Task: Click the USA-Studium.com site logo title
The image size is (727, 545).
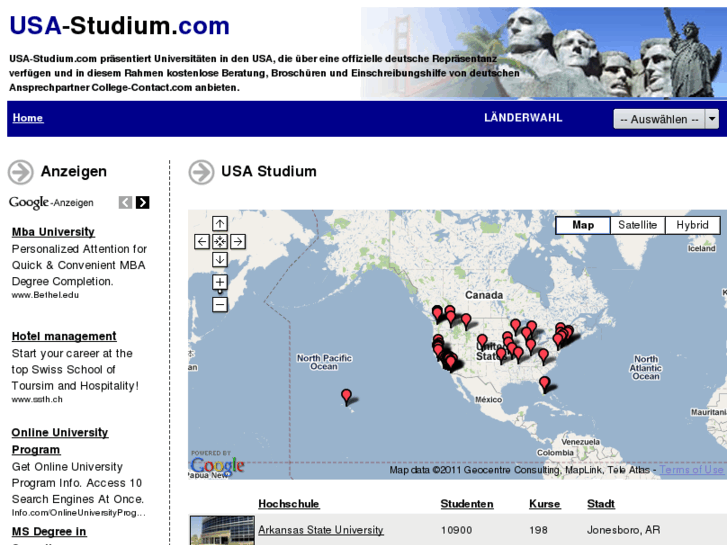Action: pos(120,26)
